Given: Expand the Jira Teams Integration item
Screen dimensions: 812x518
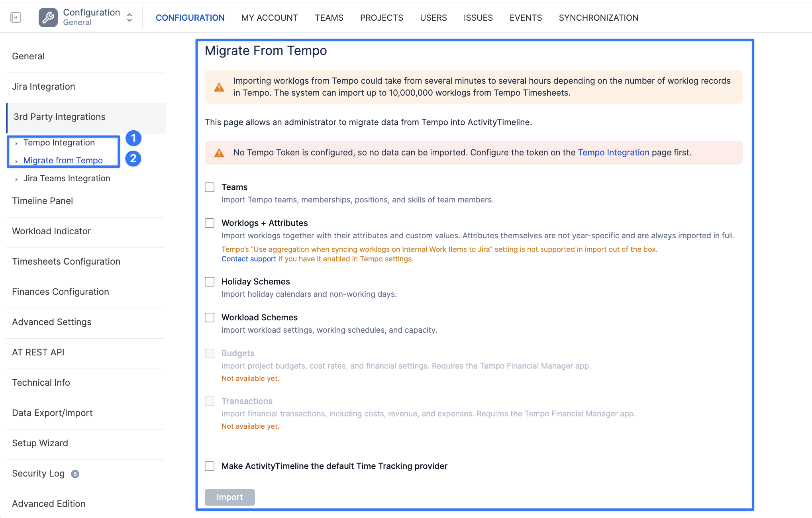Looking at the screenshot, I should tap(16, 179).
